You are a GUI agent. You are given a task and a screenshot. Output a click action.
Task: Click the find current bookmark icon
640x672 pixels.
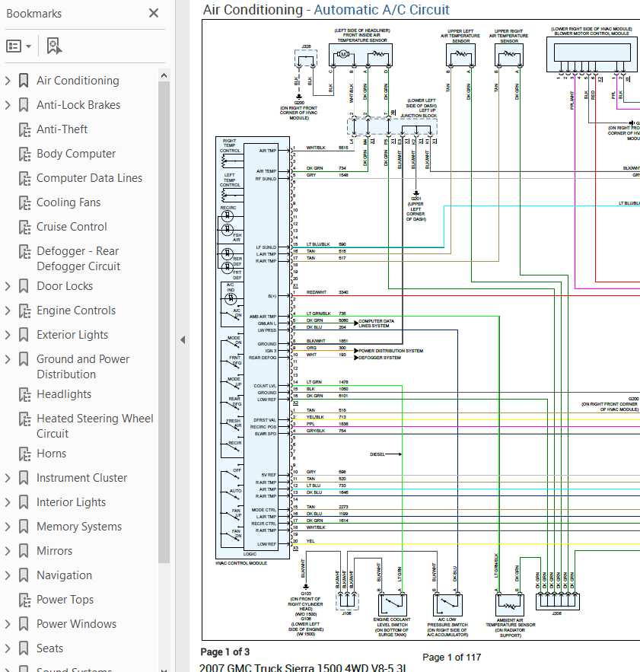(x=54, y=46)
